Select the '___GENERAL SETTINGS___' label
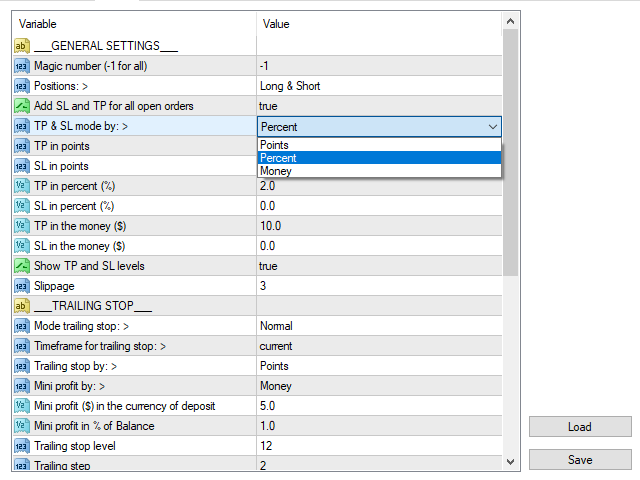Viewport: 640px width, 480px height. click(106, 46)
